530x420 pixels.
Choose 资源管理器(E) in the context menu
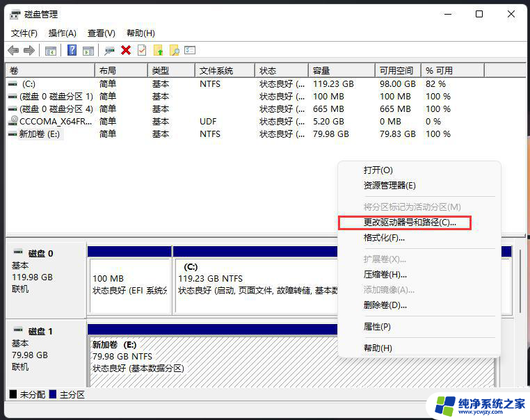[x=390, y=186]
